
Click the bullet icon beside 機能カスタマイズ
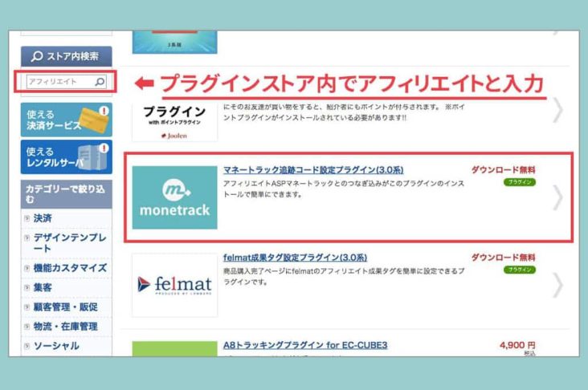pyautogui.click(x=27, y=268)
